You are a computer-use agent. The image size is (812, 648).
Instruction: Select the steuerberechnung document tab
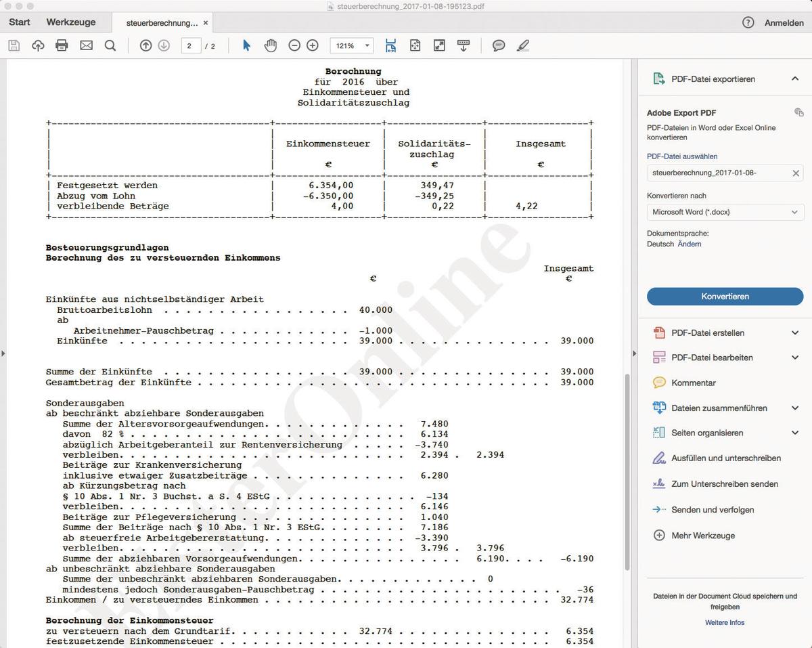162,23
